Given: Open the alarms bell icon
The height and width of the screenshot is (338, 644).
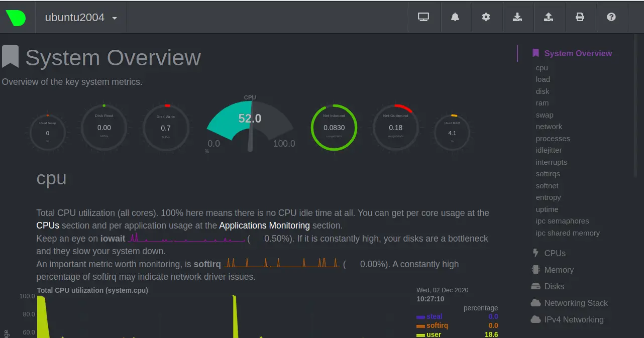Looking at the screenshot, I should (x=455, y=17).
